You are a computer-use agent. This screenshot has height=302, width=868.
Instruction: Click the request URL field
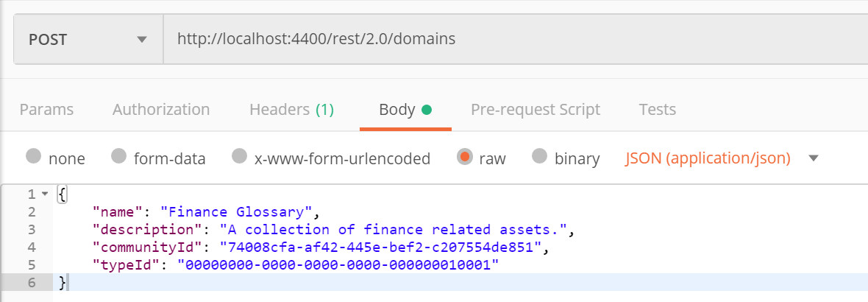pyautogui.click(x=516, y=39)
